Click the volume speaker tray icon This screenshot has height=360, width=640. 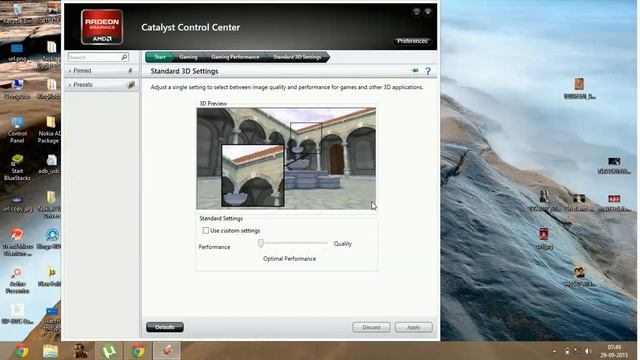[588, 351]
